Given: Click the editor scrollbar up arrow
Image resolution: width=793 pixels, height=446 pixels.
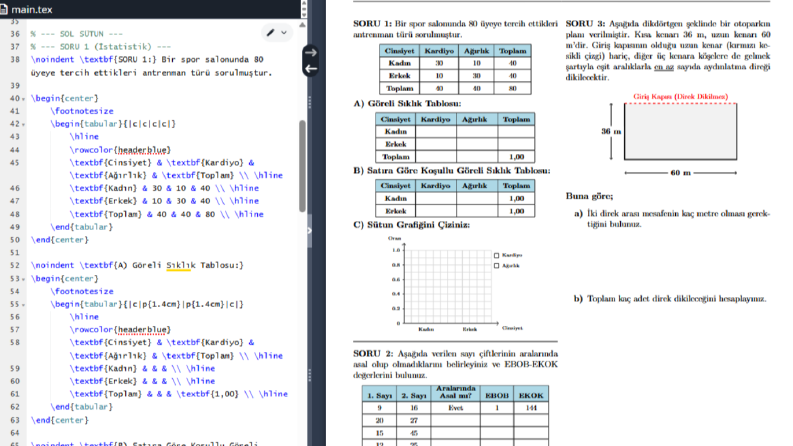Looking at the screenshot, I should click(302, 24).
